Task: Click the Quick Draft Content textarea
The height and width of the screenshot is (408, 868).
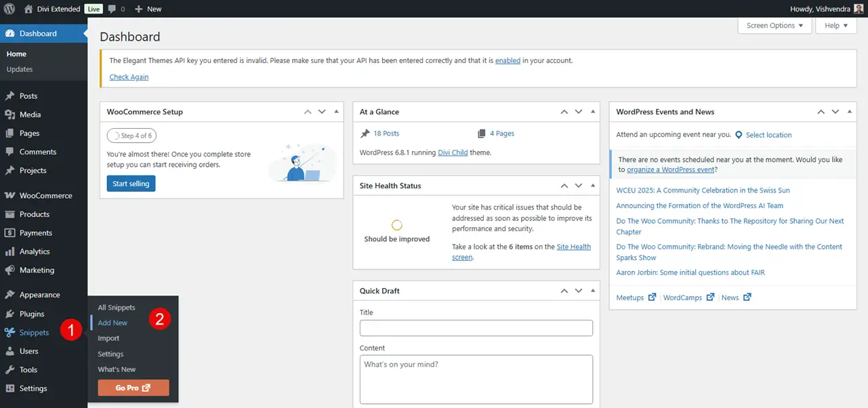Action: 476,380
